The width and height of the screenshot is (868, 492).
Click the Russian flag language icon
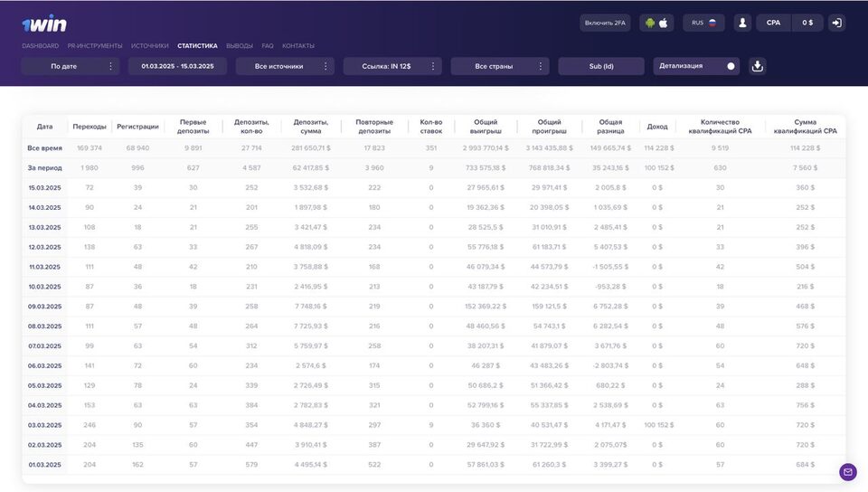click(712, 23)
